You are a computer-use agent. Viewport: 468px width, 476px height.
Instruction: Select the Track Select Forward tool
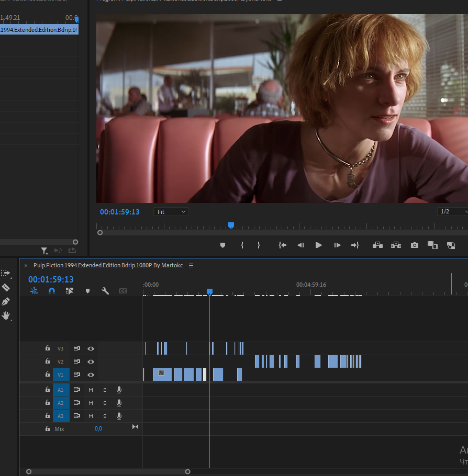click(5, 273)
